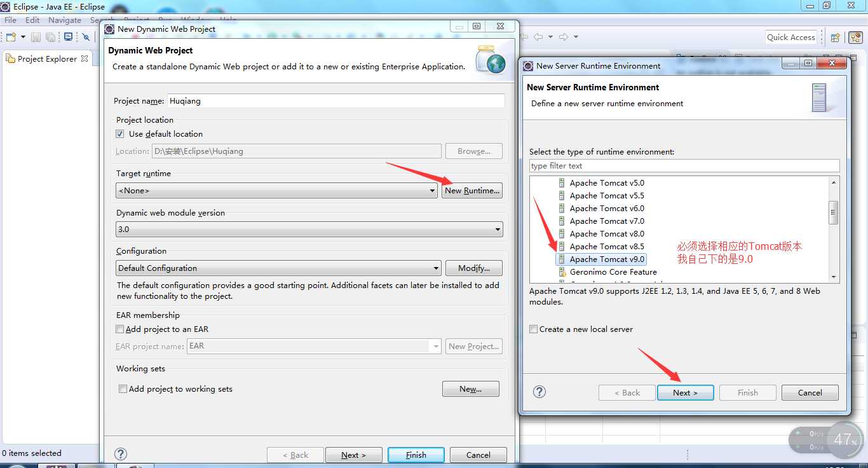Click the blue monitor toolbar icon

point(69,37)
